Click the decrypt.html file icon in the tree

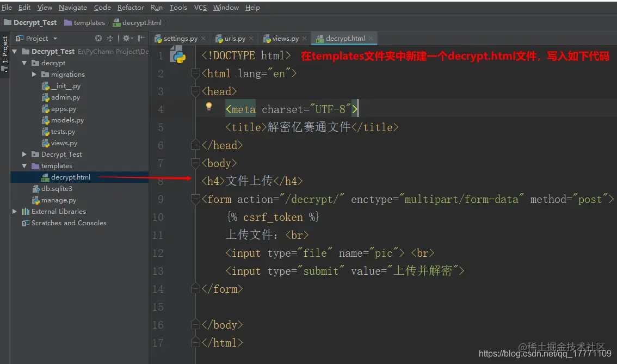[x=46, y=177]
